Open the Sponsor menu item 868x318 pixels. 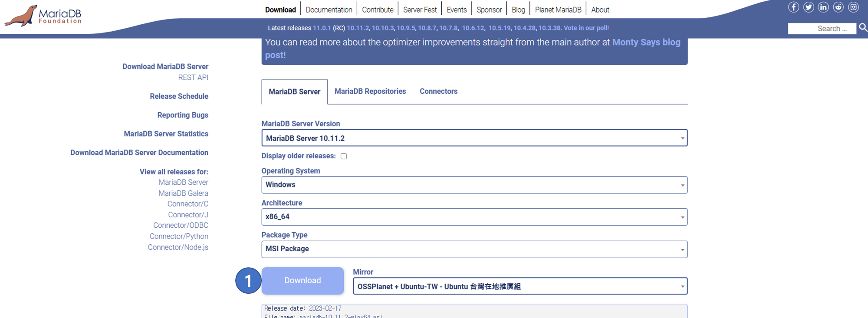[x=489, y=10]
